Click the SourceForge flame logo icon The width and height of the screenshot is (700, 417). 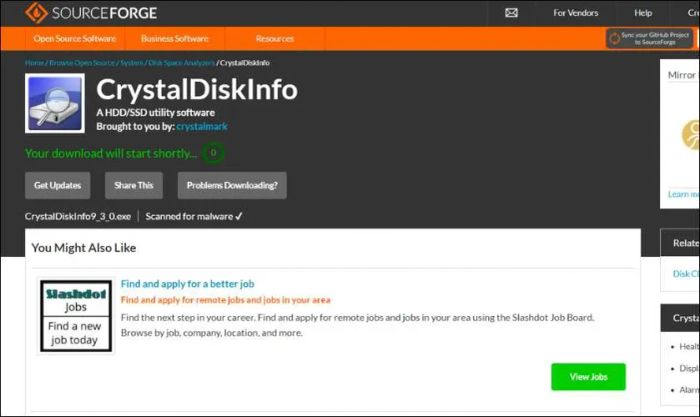[x=36, y=13]
